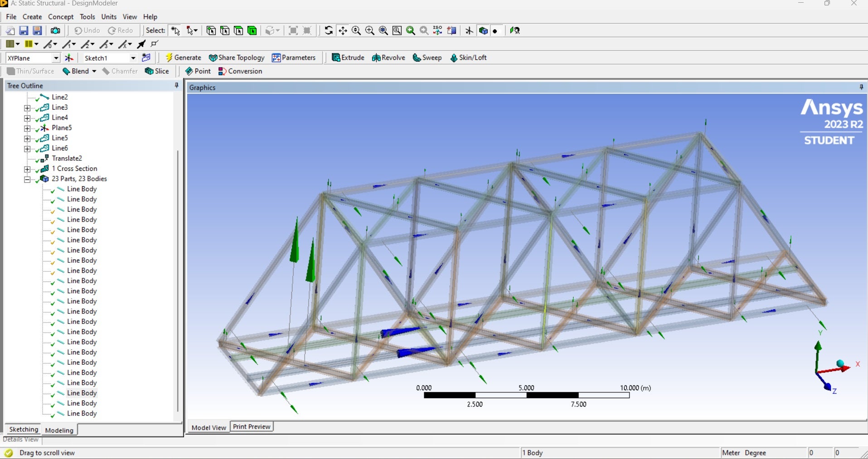Choose the Selection Filter Edges icon
Viewport: 868px width, 459px height.
[x=225, y=30]
